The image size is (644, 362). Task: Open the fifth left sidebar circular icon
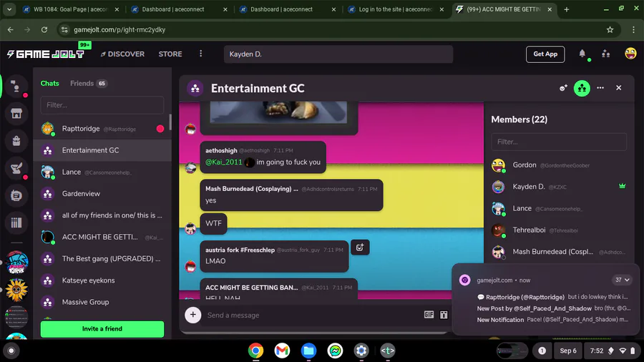tap(16, 196)
